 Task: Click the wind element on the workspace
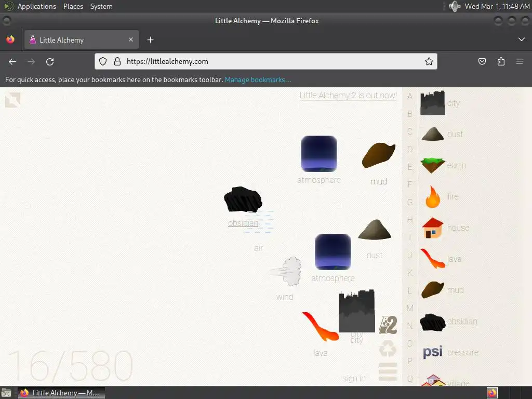click(285, 271)
